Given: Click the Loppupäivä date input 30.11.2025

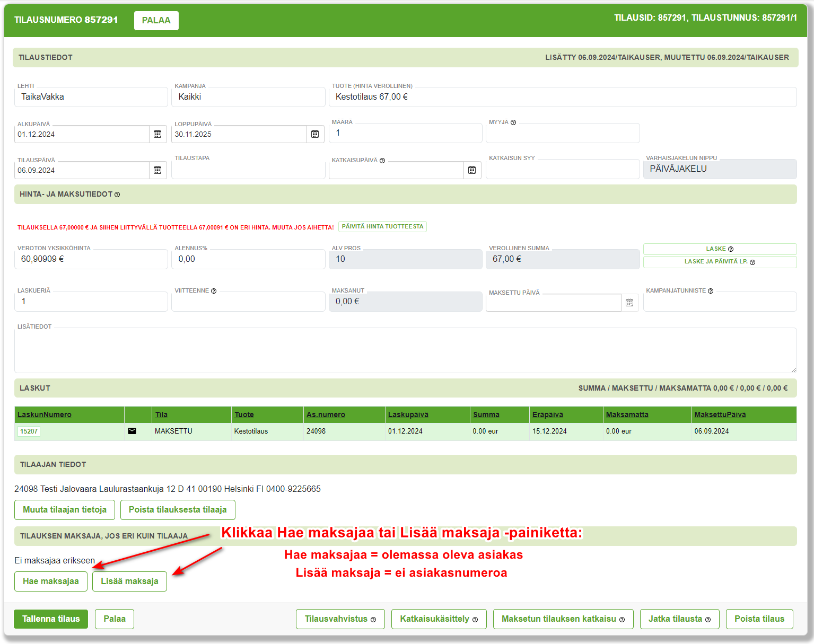Looking at the screenshot, I should (239, 134).
